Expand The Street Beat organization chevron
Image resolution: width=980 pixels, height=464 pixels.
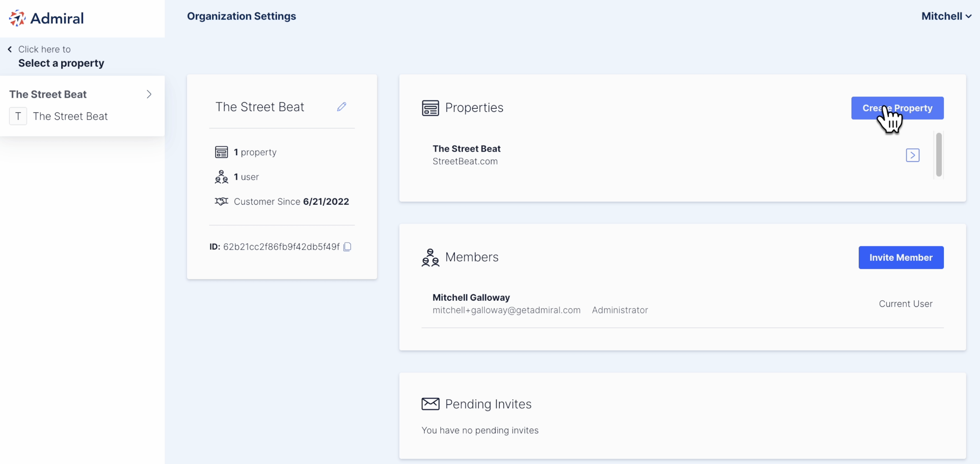click(x=149, y=94)
